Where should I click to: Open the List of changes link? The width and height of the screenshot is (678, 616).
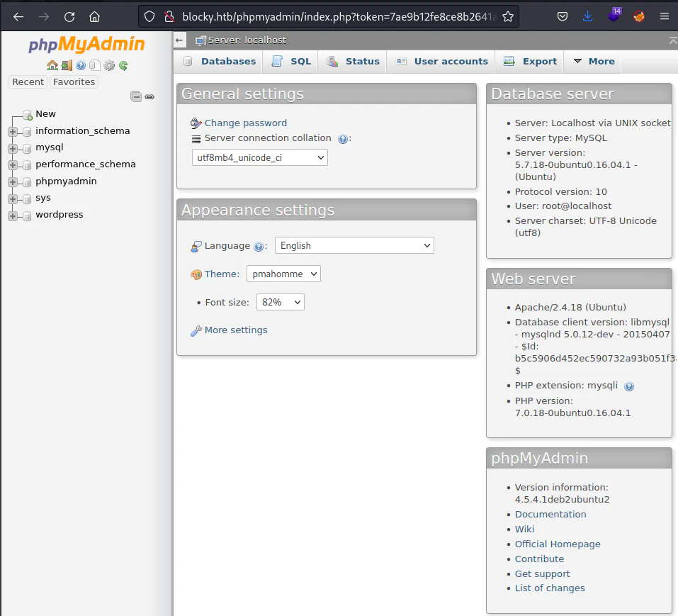click(550, 588)
